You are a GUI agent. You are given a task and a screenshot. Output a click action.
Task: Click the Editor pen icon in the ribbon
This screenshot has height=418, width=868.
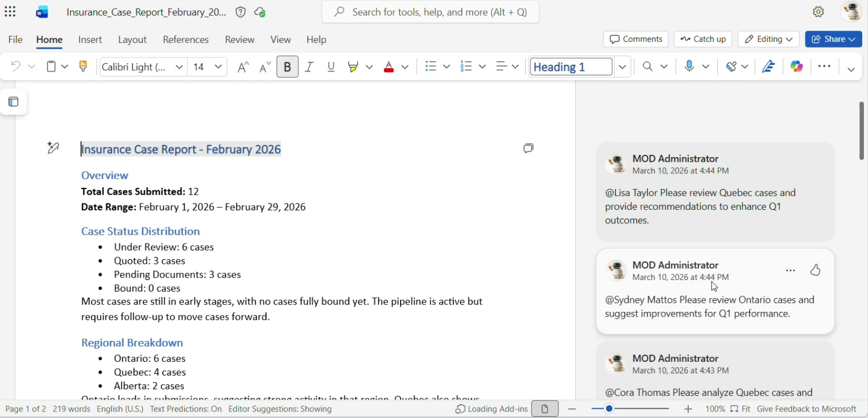coord(769,67)
